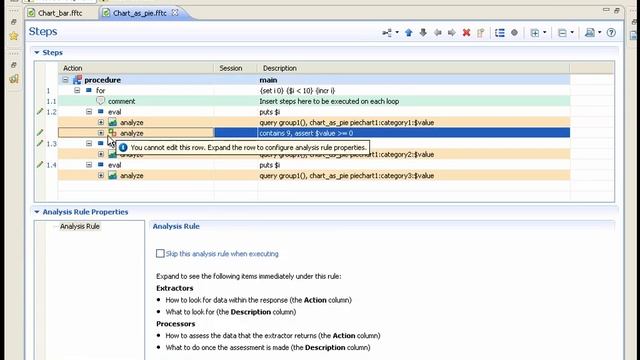Collapse the for loop row
Screen dimensions: 640x360
[x=77, y=91]
